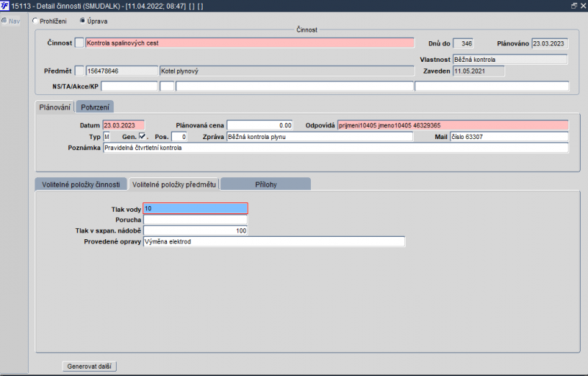Click the Generovat další button

89,366
